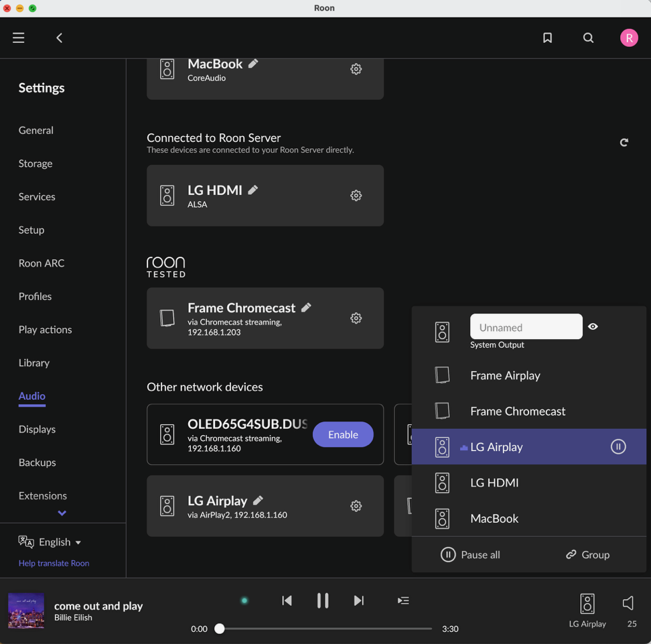651x644 pixels.
Task: Select the highlighted LG Airplay zone
Action: pyautogui.click(x=529, y=446)
